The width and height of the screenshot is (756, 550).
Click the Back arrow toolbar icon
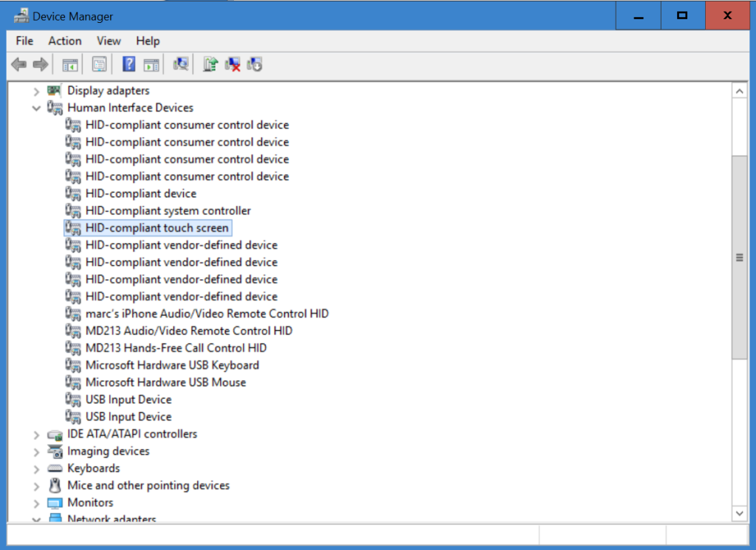(18, 65)
